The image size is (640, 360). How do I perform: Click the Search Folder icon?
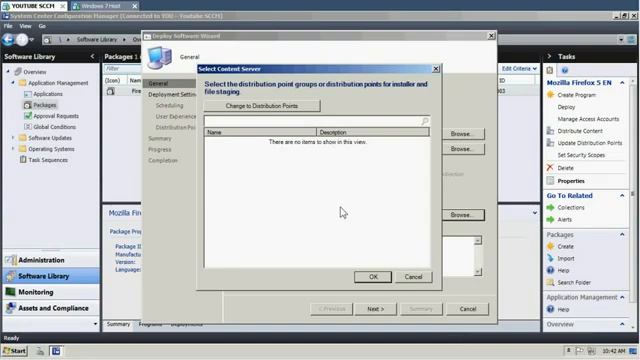pyautogui.click(x=550, y=282)
